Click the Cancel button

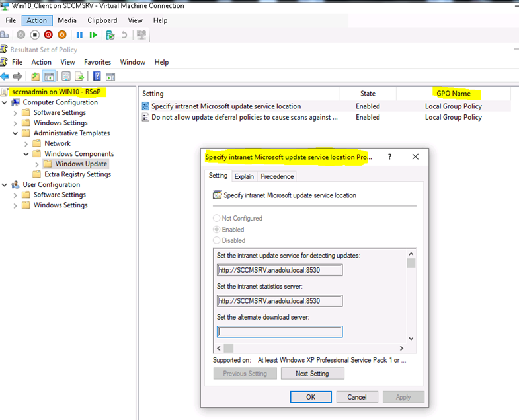tap(357, 397)
